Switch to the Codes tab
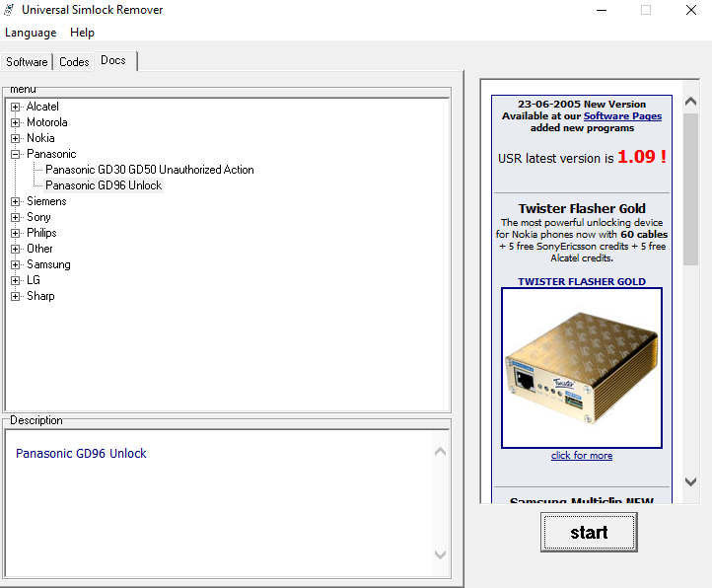 74,61
